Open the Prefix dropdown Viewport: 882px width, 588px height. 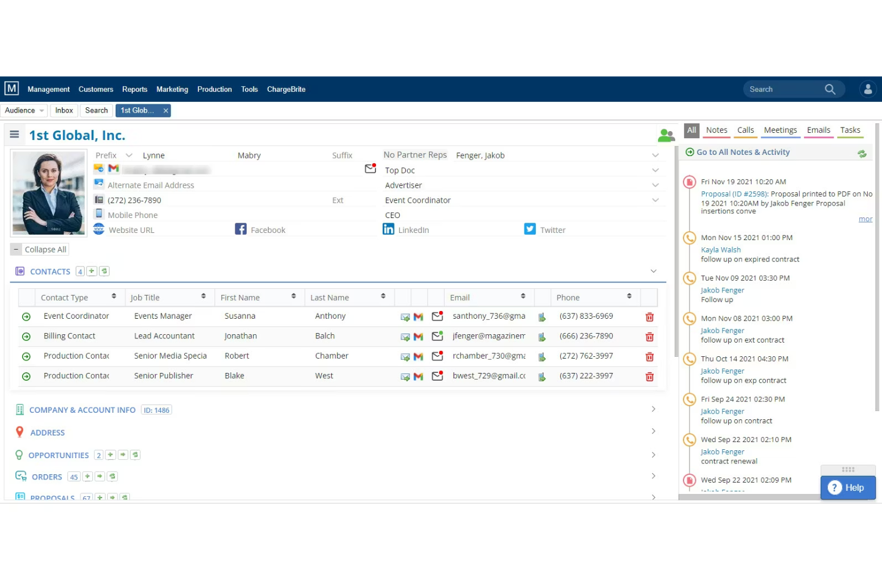(129, 155)
